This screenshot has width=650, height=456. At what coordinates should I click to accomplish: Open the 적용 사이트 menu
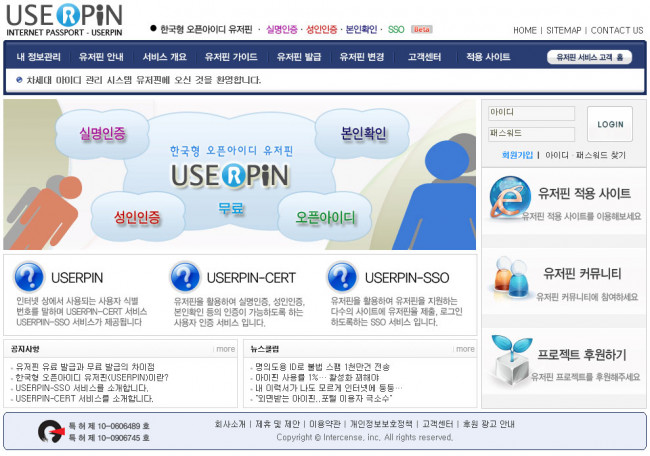(x=488, y=57)
